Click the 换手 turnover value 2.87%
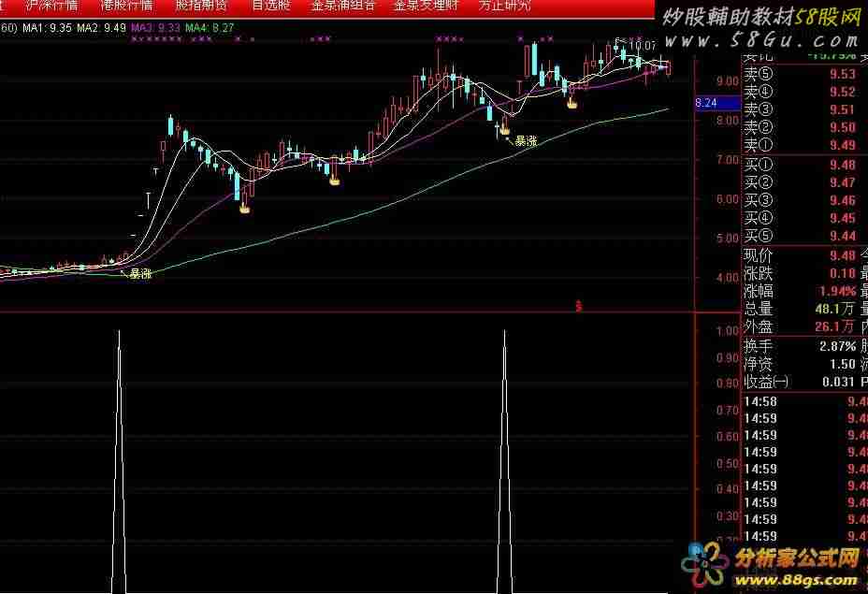868x594 pixels. pos(837,346)
